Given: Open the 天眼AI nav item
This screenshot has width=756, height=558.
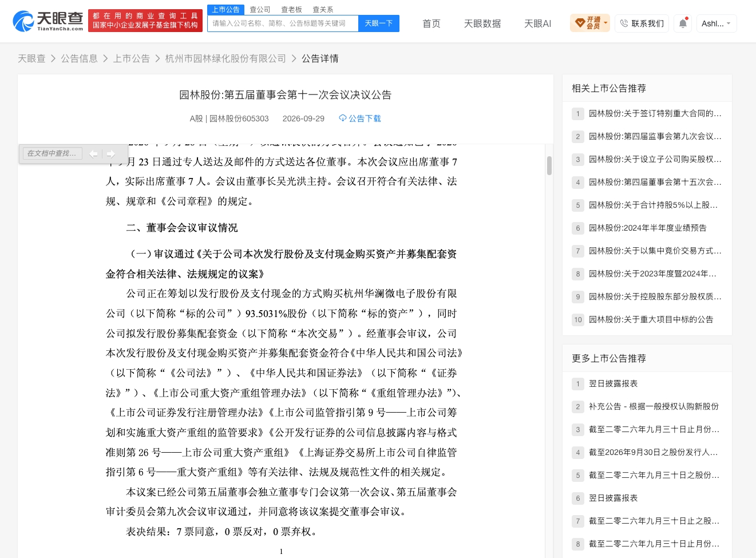Looking at the screenshot, I should click(x=537, y=23).
